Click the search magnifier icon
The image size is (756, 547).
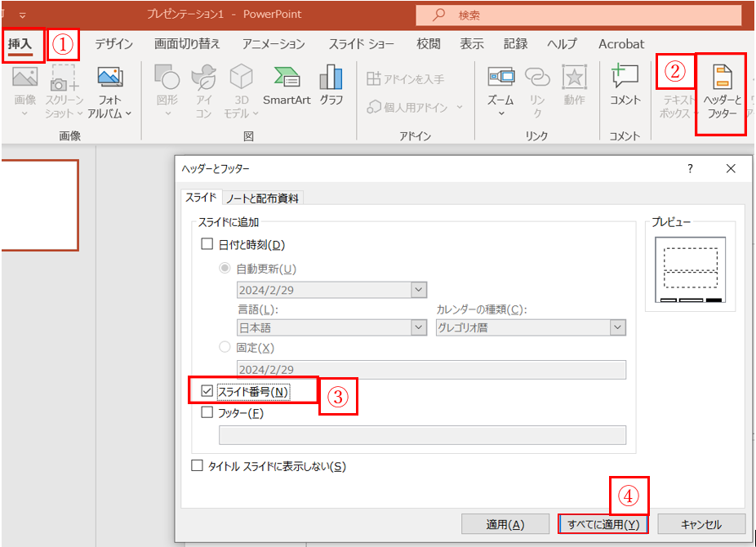(438, 15)
